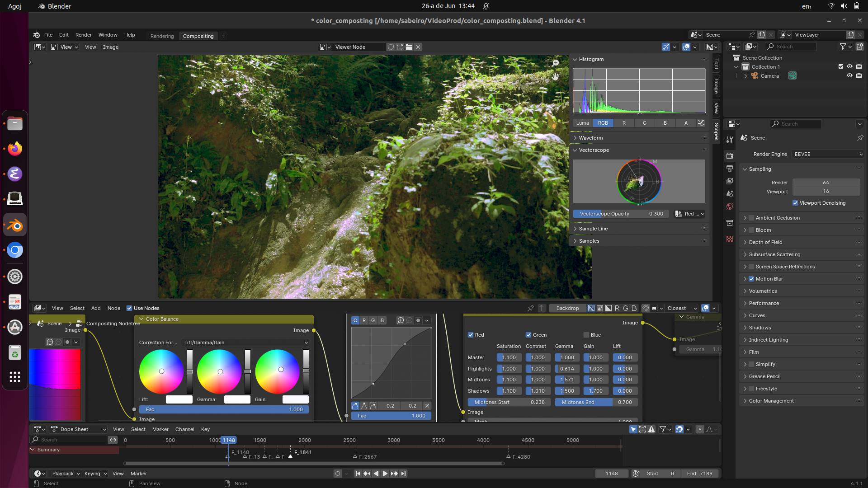The image size is (868, 488).
Task: Switch to the Rendering workspace tab
Action: click(162, 36)
